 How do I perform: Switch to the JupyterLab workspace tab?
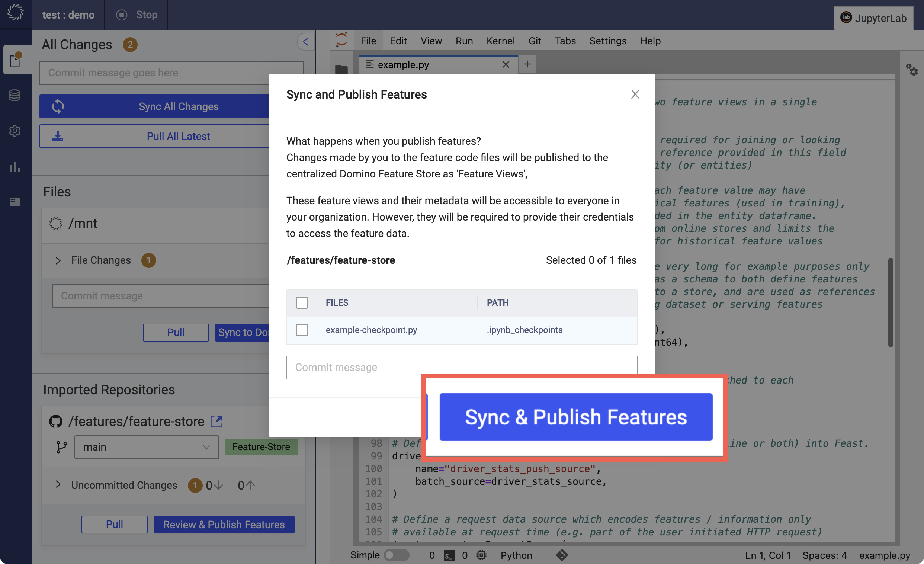874,17
